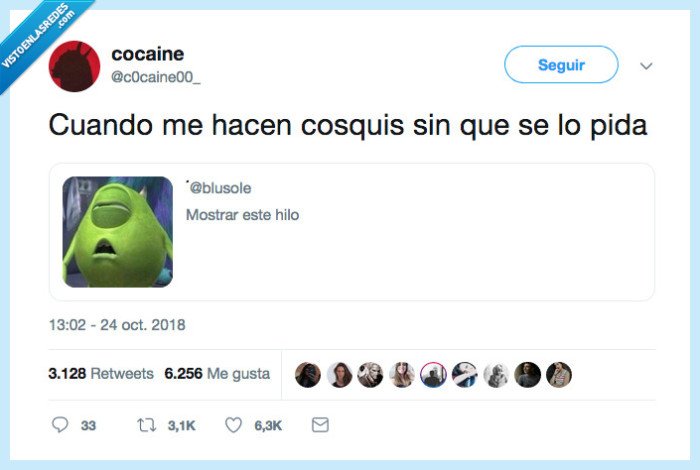Open the 3.128 Retweets list
The width and height of the screenshot is (700, 470).
101,373
